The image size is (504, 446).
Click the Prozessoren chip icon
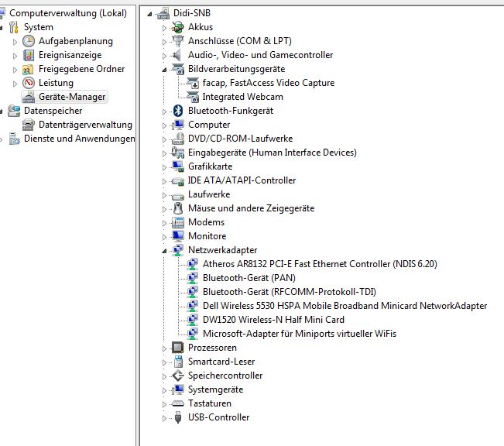177,348
